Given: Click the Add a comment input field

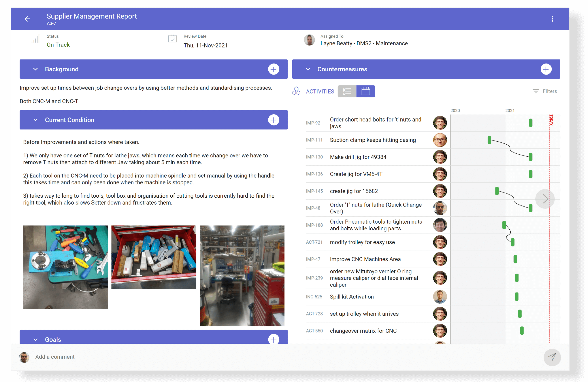Looking at the screenshot, I should click(54, 356).
